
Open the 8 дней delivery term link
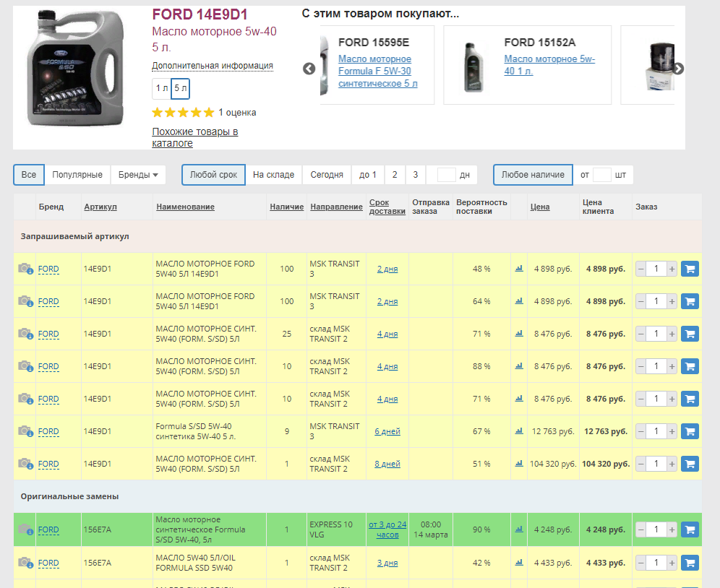(x=387, y=464)
